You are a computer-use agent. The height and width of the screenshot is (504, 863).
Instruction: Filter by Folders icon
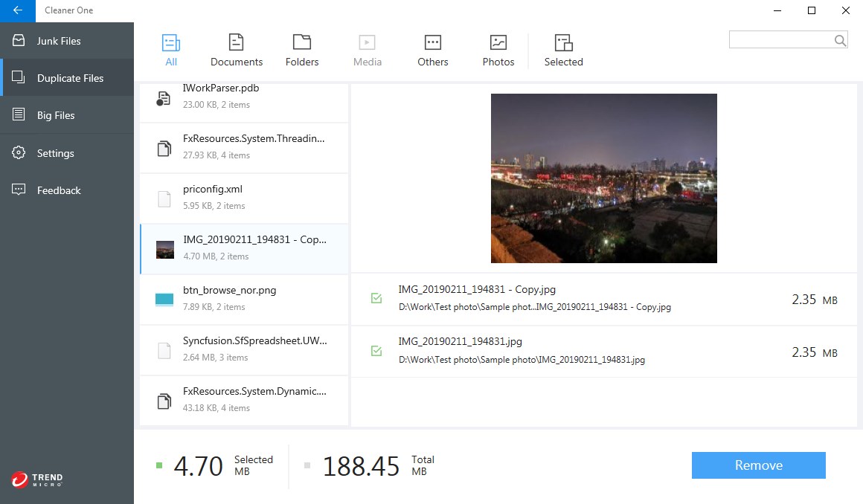pos(301,42)
